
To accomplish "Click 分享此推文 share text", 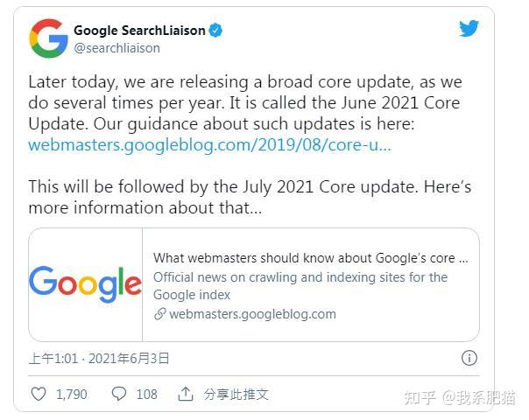I will (x=236, y=394).
